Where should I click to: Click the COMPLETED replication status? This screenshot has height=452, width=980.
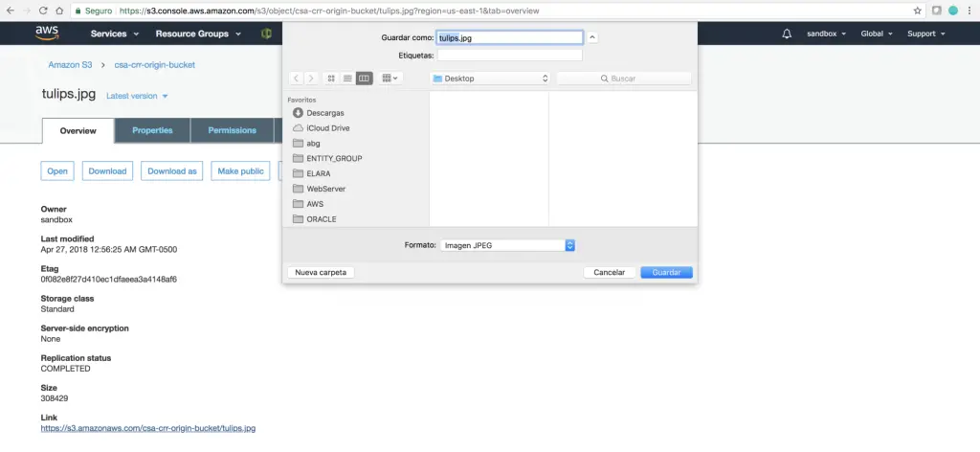[66, 369]
